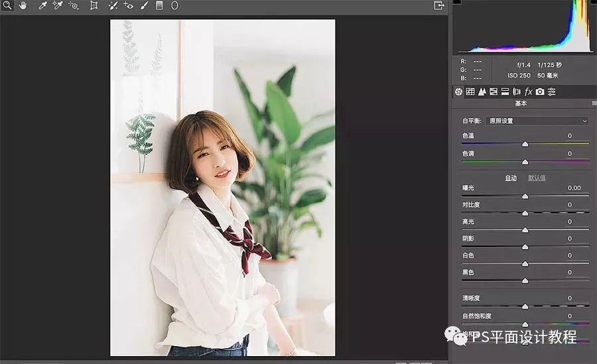
Task: Select the Graduated Filter tool
Action: click(x=159, y=5)
